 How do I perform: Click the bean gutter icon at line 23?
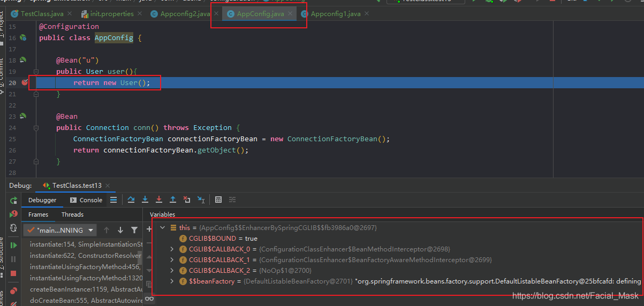point(23,116)
